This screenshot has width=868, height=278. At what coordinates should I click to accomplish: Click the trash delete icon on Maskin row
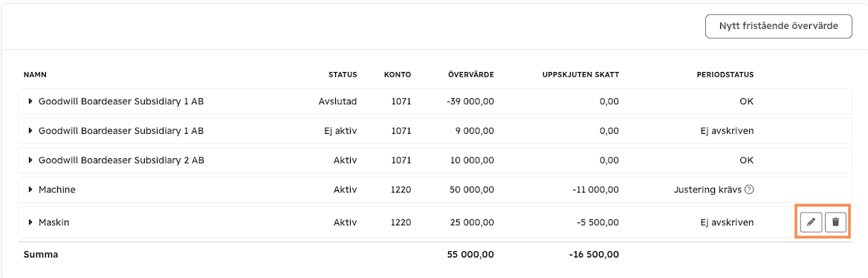[x=836, y=222]
